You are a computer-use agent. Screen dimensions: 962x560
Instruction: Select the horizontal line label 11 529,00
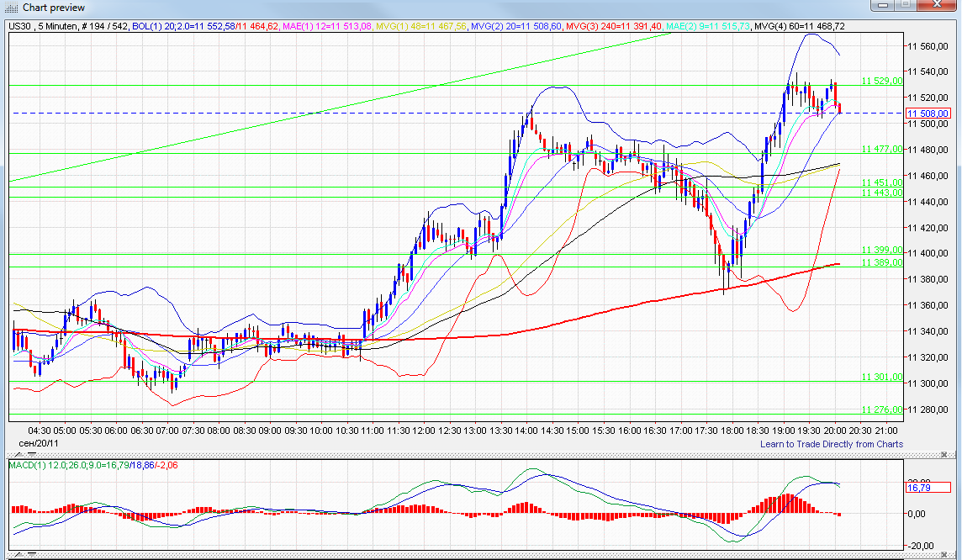(881, 81)
